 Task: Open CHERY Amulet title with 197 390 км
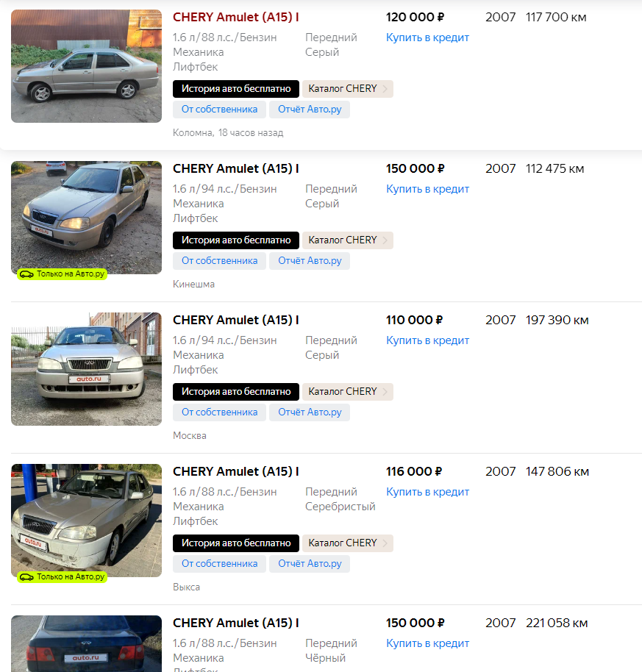pyautogui.click(x=236, y=320)
